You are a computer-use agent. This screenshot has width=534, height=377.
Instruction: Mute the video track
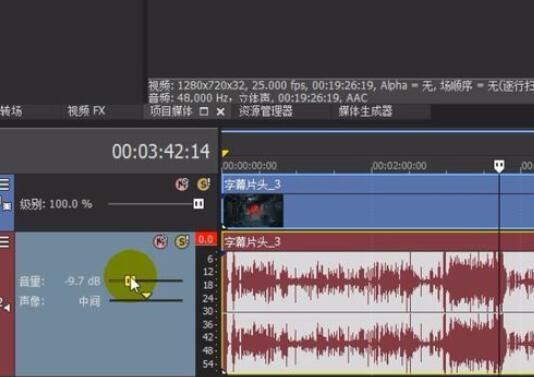(x=182, y=184)
